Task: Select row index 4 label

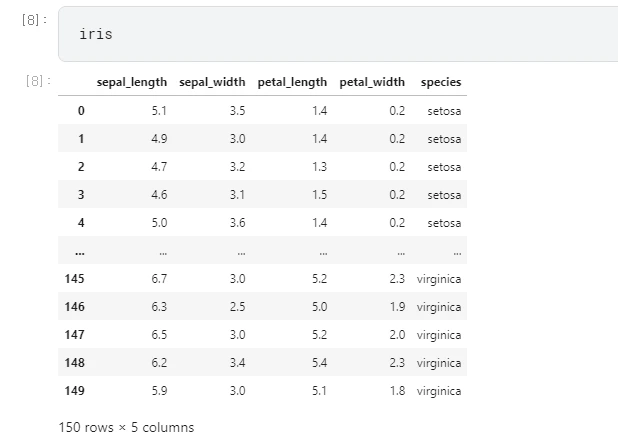Action: click(81, 222)
